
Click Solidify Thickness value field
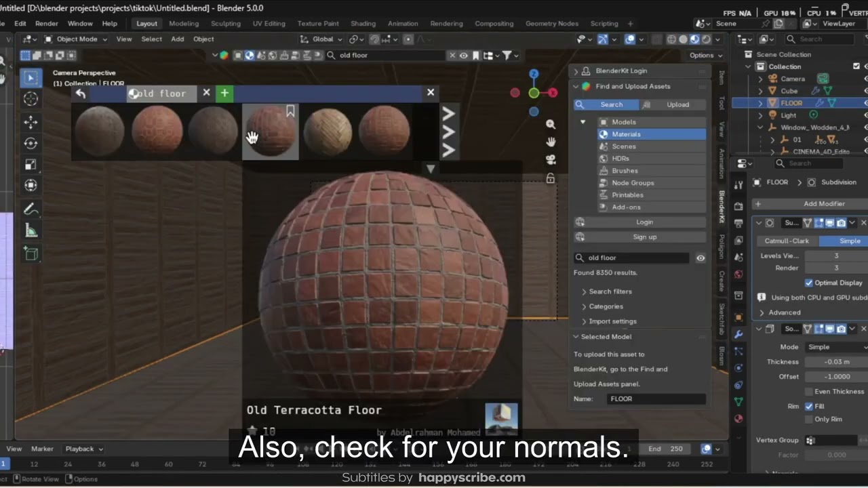pyautogui.click(x=837, y=362)
